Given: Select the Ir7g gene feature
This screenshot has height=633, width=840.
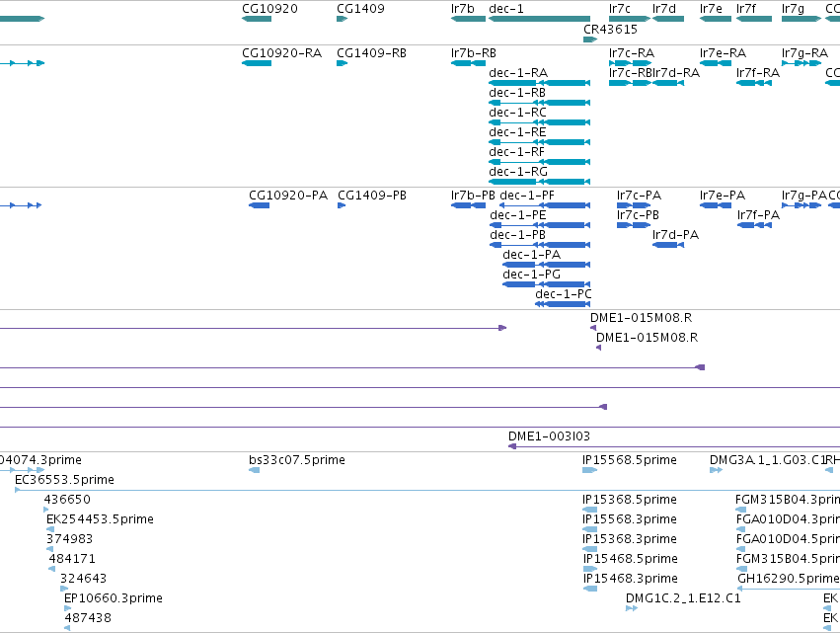Looking at the screenshot, I should tap(802, 19).
